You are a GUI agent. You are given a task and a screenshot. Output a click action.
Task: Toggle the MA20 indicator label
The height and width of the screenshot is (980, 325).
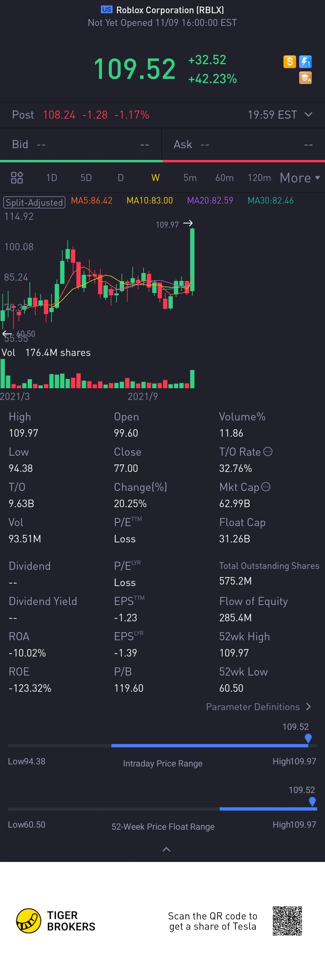(210, 201)
